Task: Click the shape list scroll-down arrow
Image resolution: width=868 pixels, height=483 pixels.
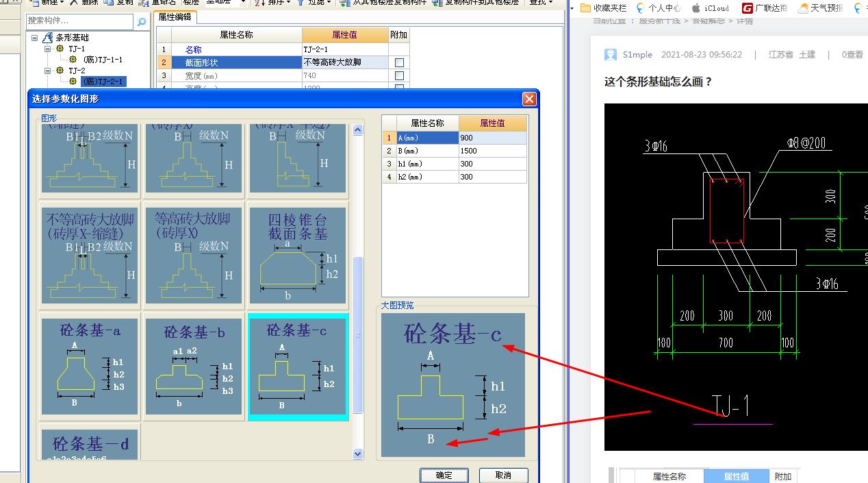Action: coord(357,453)
